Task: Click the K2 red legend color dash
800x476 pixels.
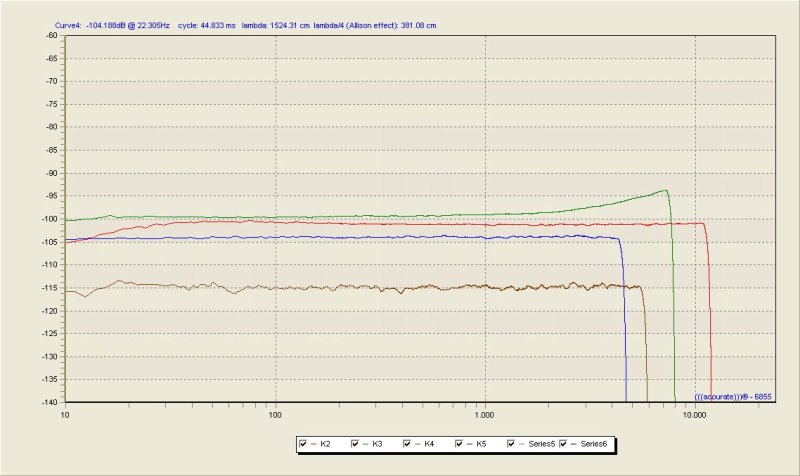Action: click(313, 444)
